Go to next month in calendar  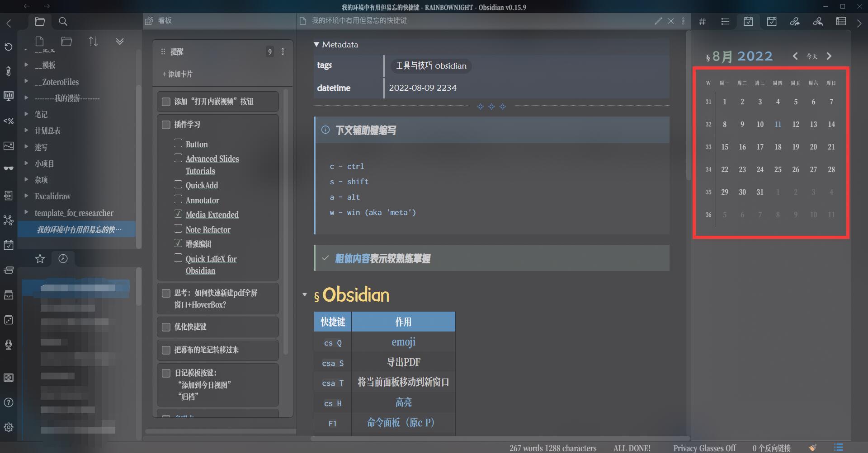tap(829, 56)
